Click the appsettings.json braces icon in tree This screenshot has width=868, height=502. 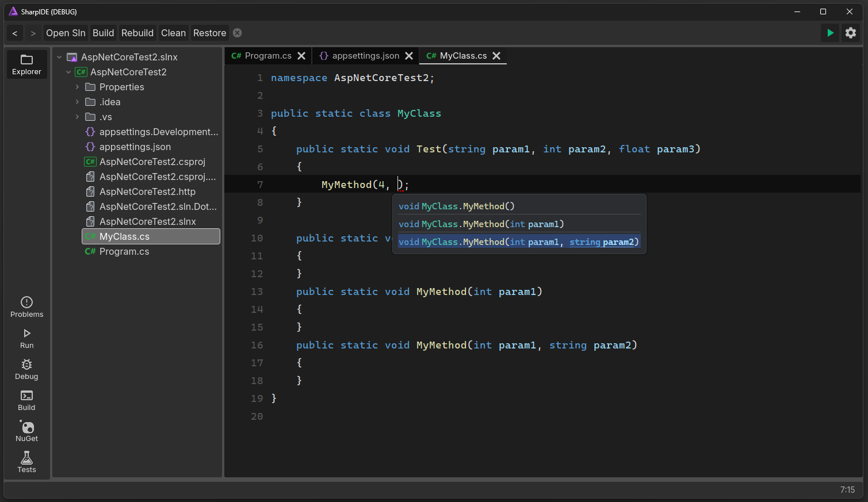tap(90, 147)
